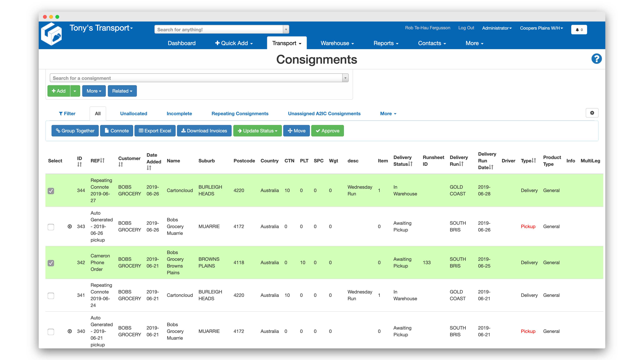The height and width of the screenshot is (360, 644).
Task: Select the checkbox for consignment 343
Action: [x=51, y=227]
